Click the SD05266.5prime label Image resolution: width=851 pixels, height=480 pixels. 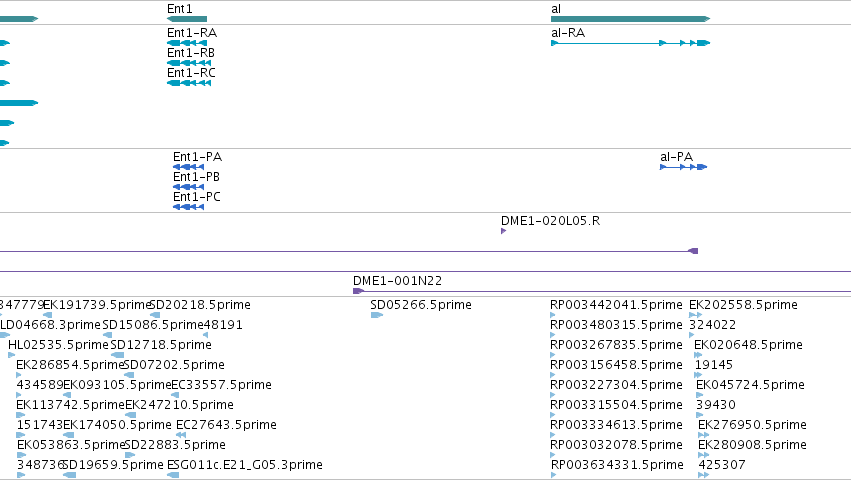pyautogui.click(x=421, y=305)
